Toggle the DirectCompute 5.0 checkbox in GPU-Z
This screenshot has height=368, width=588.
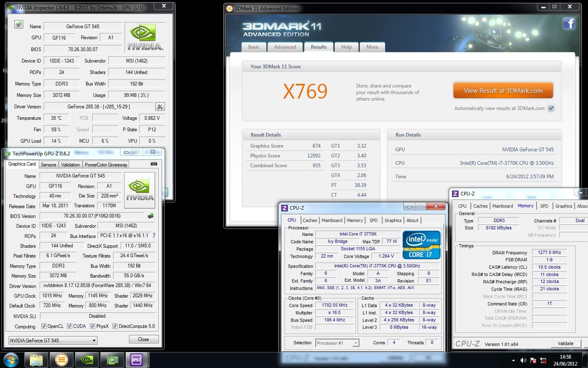point(115,326)
